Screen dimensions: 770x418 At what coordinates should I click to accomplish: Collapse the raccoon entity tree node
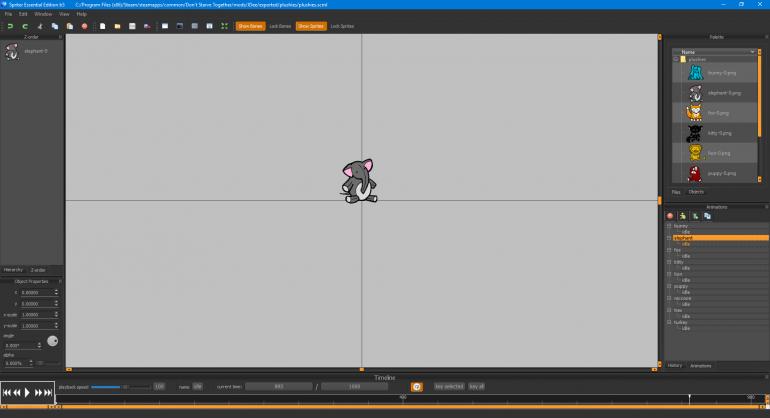click(669, 297)
